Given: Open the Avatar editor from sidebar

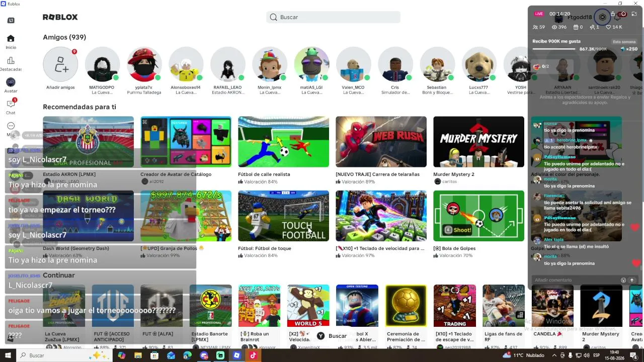Looking at the screenshot, I should click(11, 82).
